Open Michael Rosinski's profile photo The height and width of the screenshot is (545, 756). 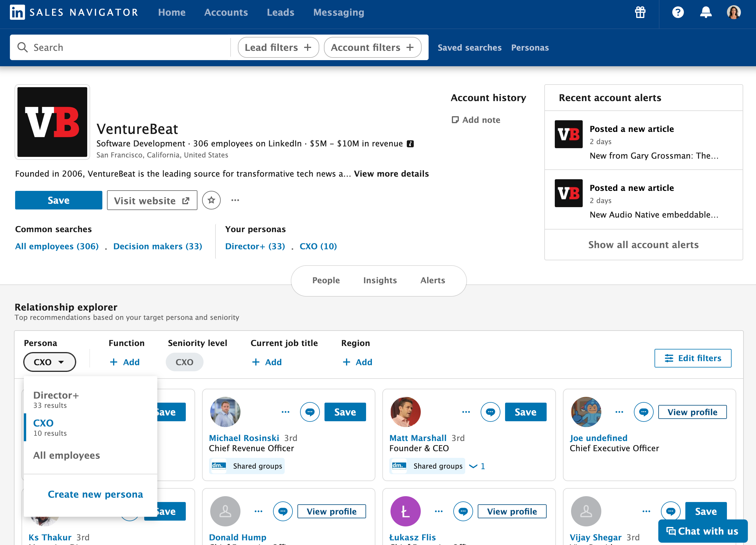click(x=225, y=412)
